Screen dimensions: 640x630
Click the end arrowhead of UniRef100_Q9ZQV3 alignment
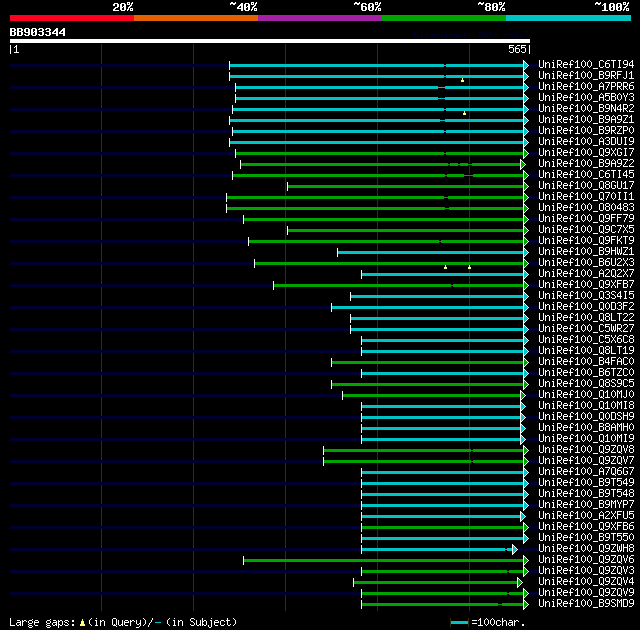coord(526,571)
